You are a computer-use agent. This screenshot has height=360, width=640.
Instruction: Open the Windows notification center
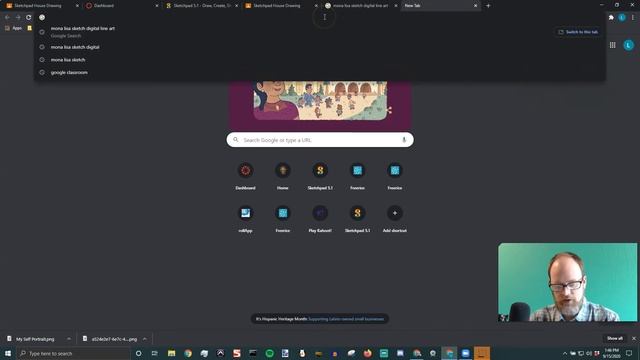point(629,353)
